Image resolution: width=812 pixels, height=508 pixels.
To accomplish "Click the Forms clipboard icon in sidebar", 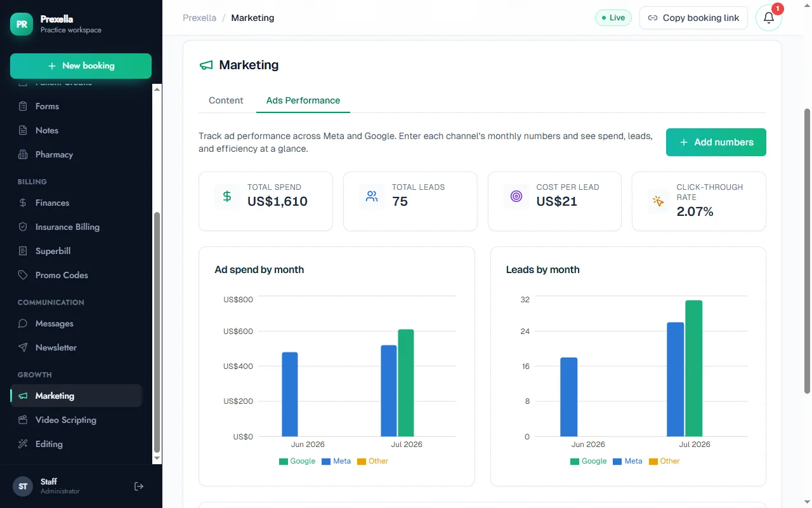I will coord(23,106).
